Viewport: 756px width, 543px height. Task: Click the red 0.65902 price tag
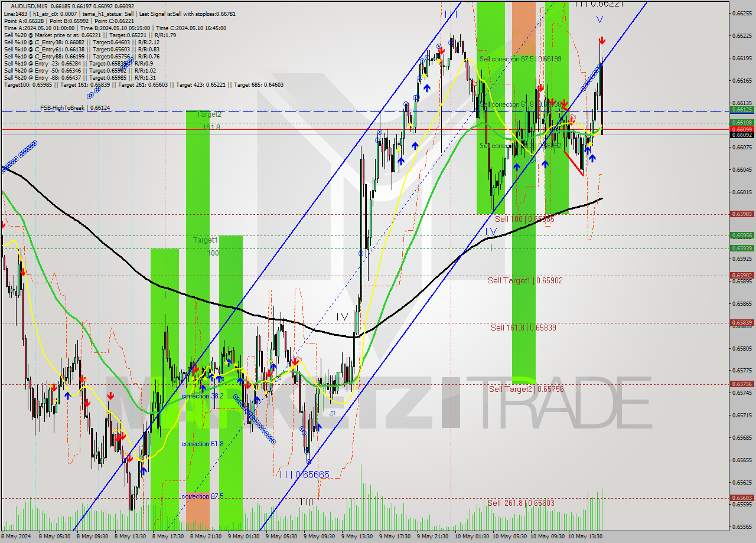click(x=742, y=275)
